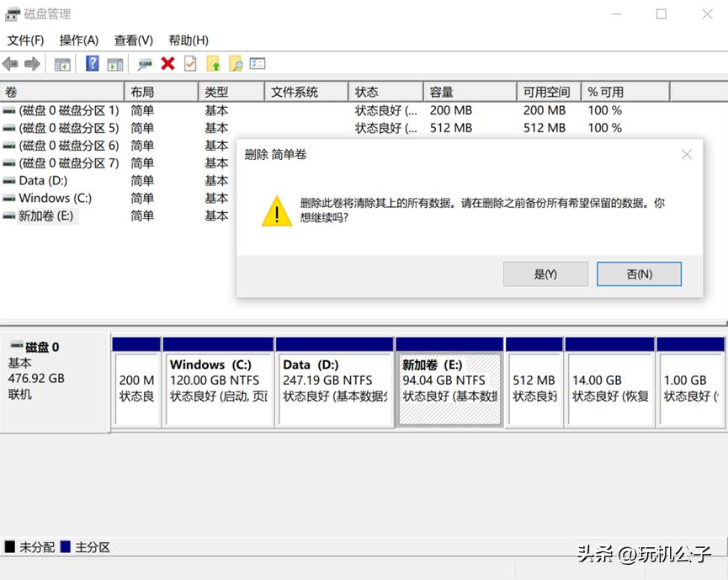Image resolution: width=728 pixels, height=580 pixels.
Task: Click the back navigation arrow icon
Action: (x=11, y=63)
